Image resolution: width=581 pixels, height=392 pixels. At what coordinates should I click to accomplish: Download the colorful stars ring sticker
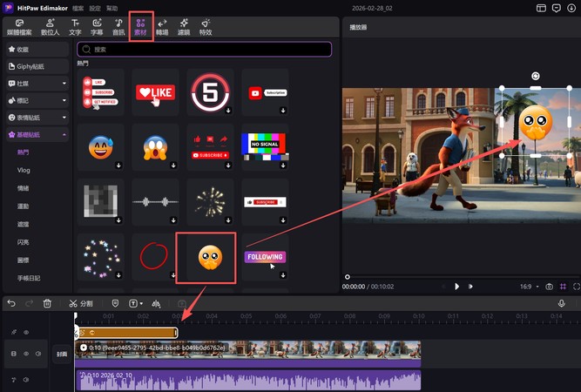(x=118, y=275)
